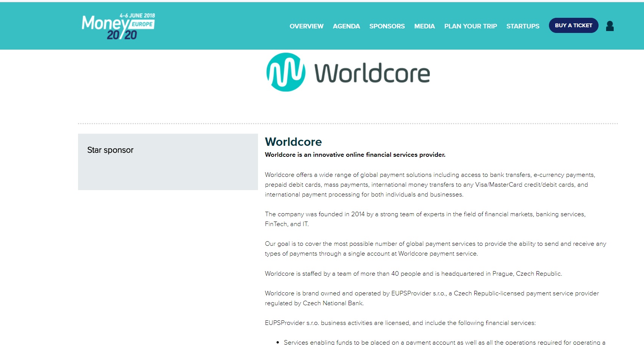Image resolution: width=644 pixels, height=345 pixels.
Task: Click the paragraph 'The company was founded in 2014'
Action: point(425,219)
